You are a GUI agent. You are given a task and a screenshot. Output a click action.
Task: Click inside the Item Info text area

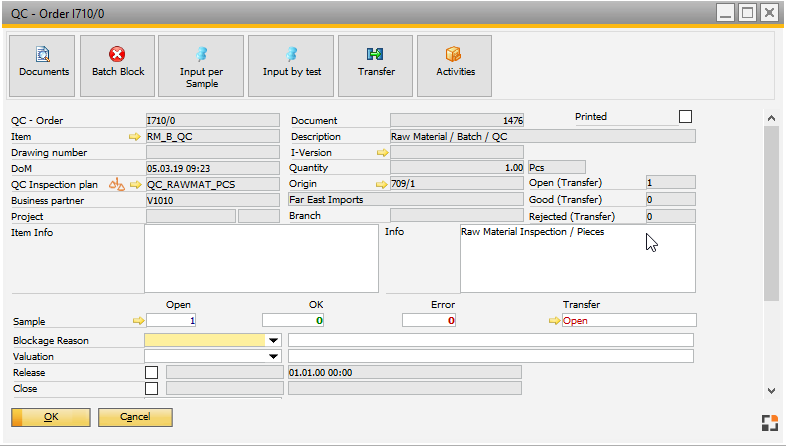[x=261, y=258]
